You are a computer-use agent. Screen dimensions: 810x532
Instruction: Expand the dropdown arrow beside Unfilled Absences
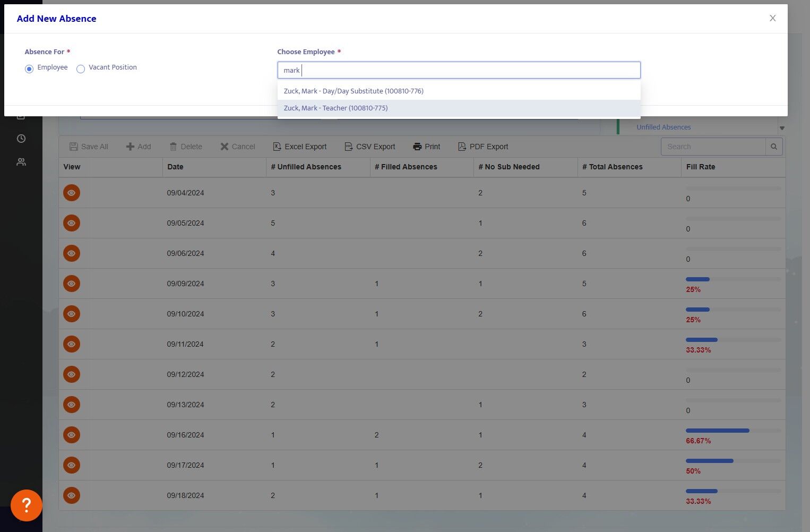pos(782,128)
